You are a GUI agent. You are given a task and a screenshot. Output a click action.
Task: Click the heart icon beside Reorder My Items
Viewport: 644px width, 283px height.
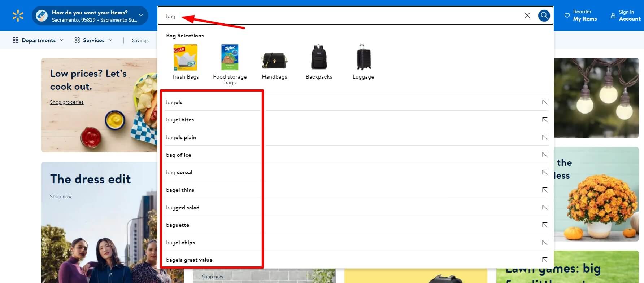click(567, 16)
